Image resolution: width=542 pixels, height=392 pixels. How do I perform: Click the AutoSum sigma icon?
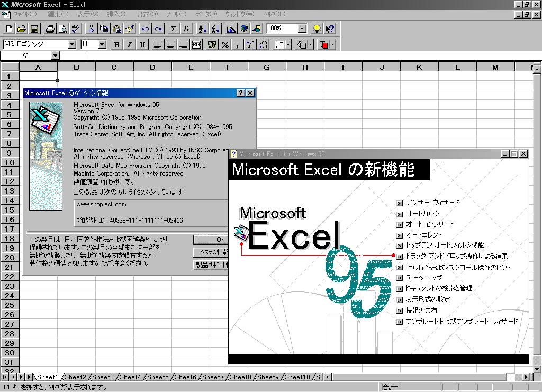(174, 29)
